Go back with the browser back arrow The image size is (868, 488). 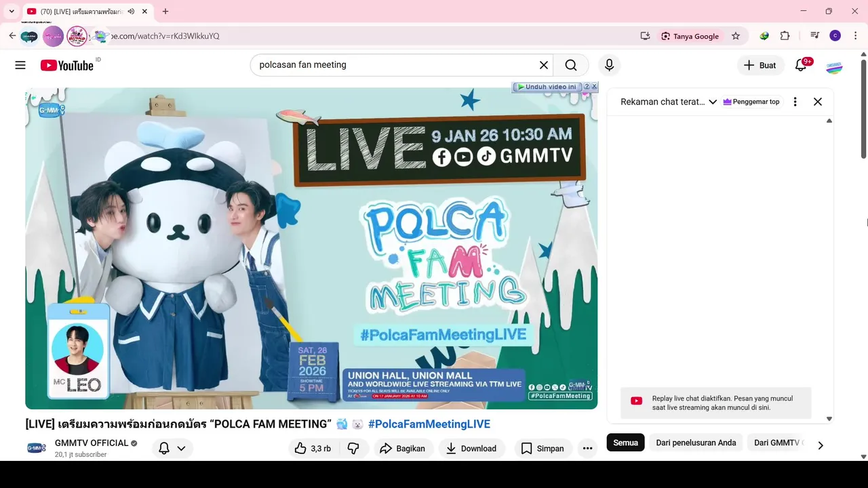pos(12,36)
